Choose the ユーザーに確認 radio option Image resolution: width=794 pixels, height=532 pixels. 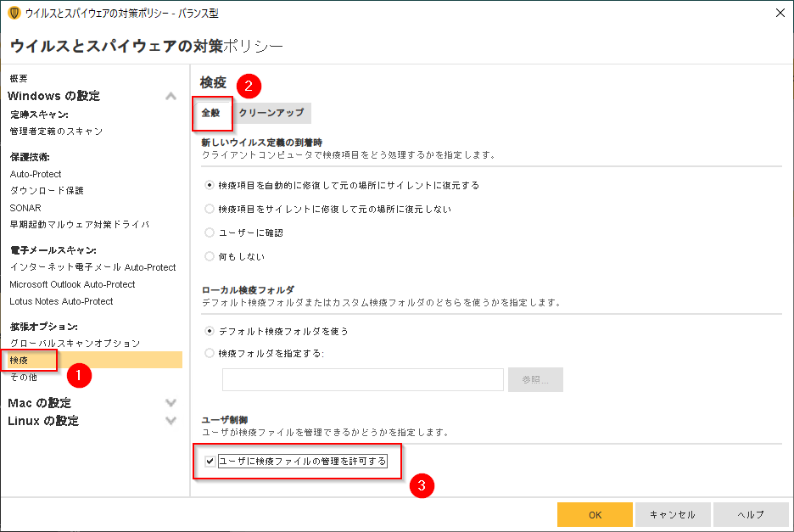point(210,232)
